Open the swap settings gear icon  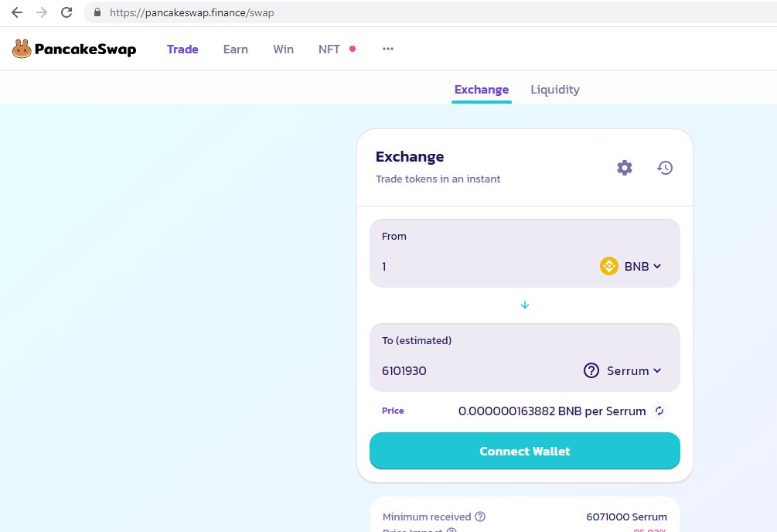pos(625,168)
